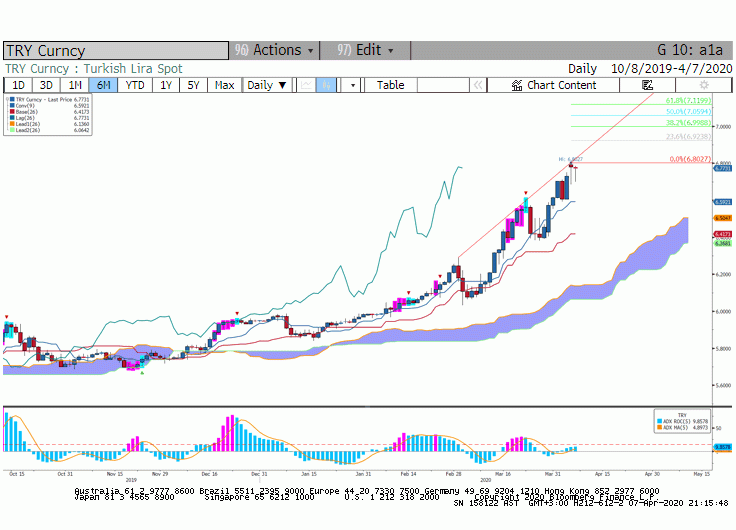Expand the Daily periodicity dropdown

267,85
